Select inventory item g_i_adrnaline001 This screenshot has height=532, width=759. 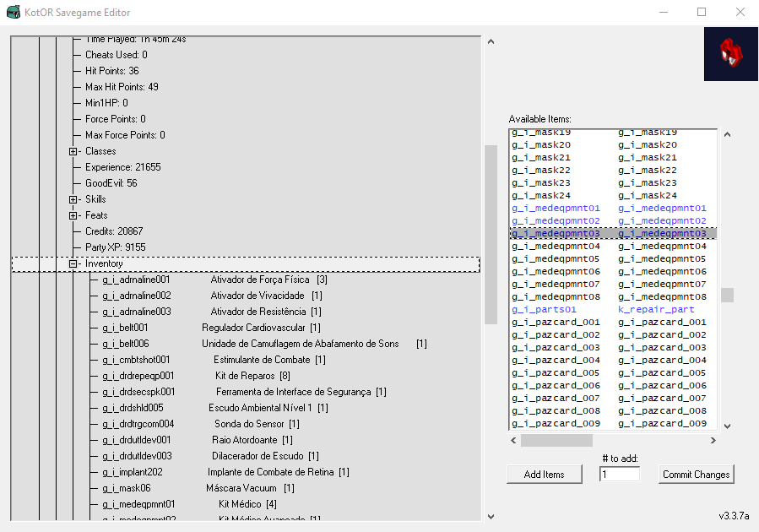click(x=215, y=280)
